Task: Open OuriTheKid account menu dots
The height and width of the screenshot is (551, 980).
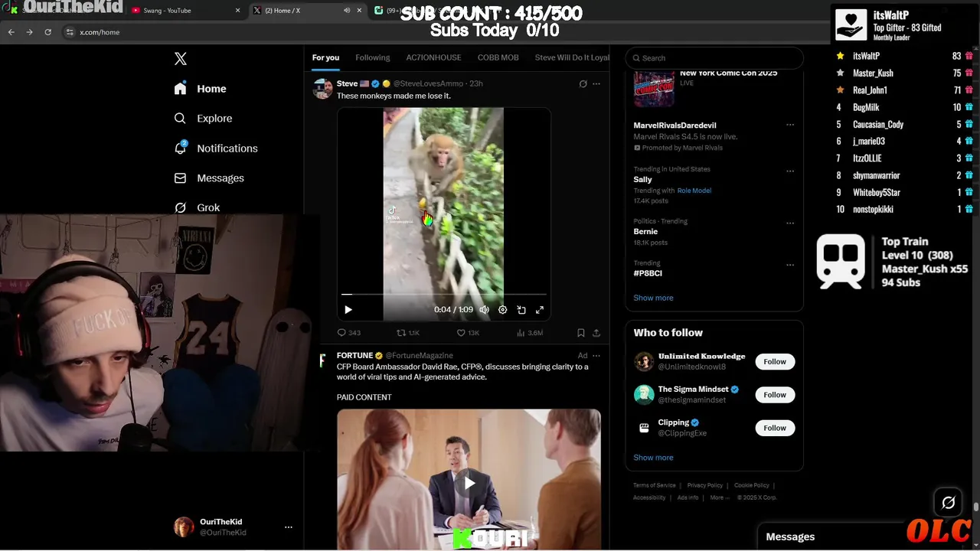Action: [289, 527]
